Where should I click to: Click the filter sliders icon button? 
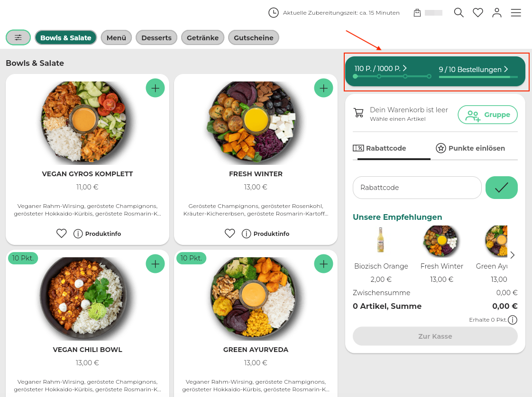[x=18, y=37]
